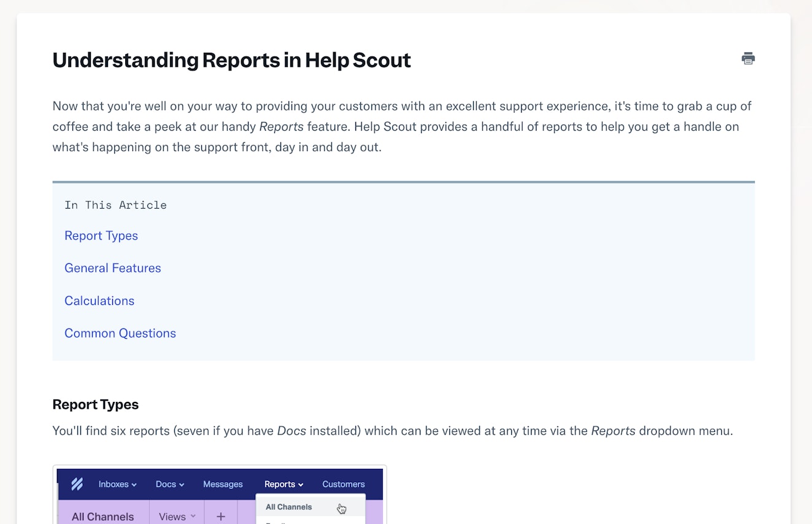Viewport: 812px width, 524px height.
Task: Click the purple All Channels tab label
Action: (x=102, y=517)
